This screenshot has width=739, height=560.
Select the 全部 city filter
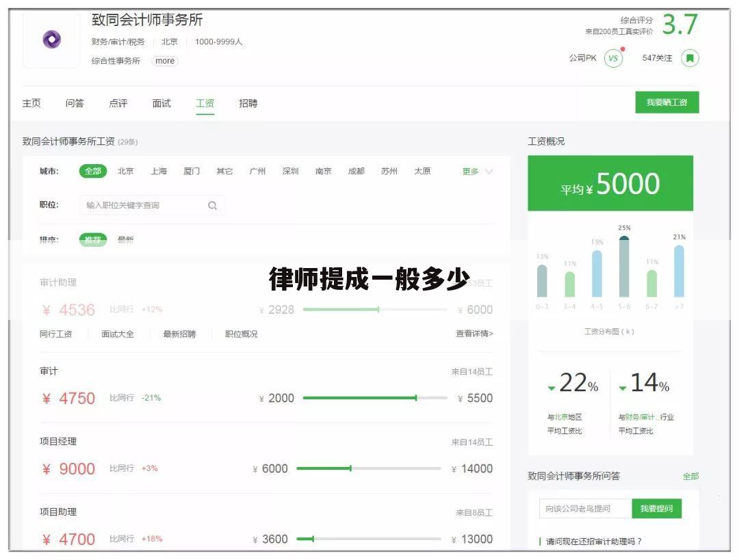93,171
